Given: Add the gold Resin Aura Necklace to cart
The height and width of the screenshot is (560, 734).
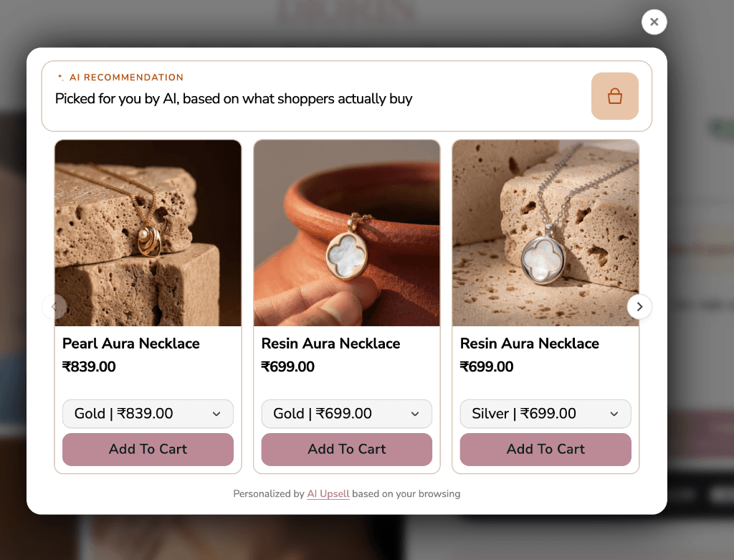Looking at the screenshot, I should [346, 449].
